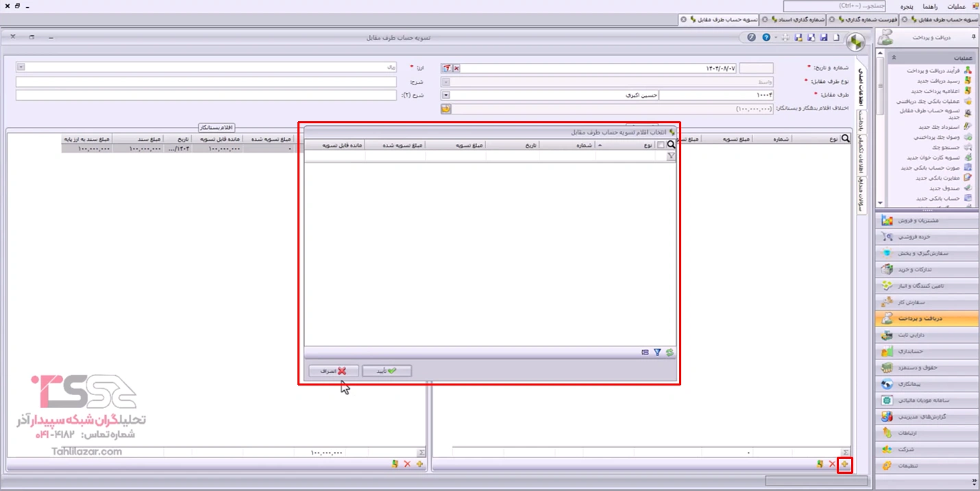980x491 pixels.
Task: Confirm selection with تأیید button
Action: click(387, 370)
